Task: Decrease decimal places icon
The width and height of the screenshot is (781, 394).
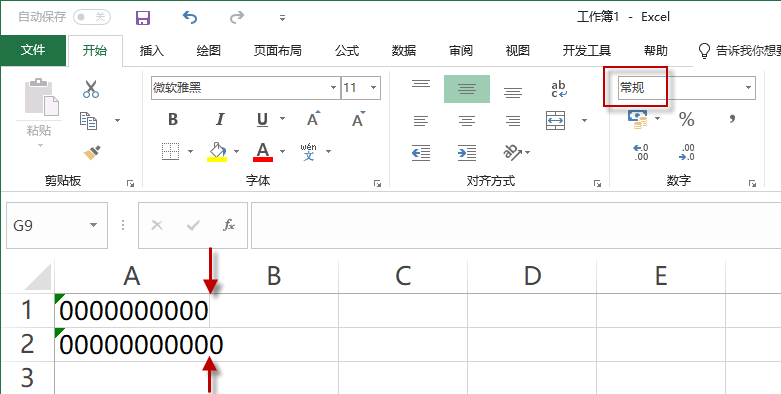Action: point(686,152)
